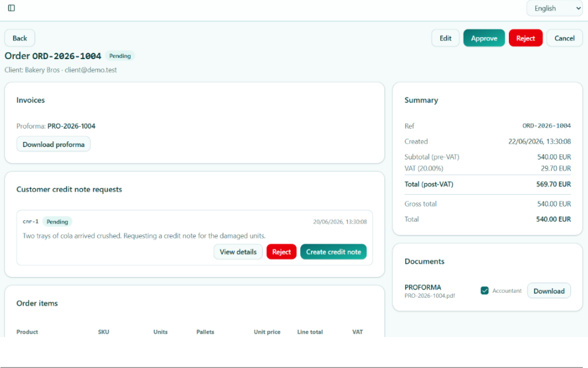Click the VAT amount 29.70 EUR
Viewport: 588px width, 368px height.
point(556,168)
